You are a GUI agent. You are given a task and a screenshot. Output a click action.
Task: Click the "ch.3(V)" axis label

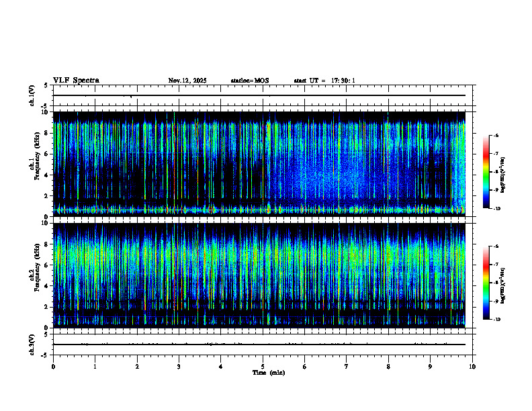coord(32,345)
